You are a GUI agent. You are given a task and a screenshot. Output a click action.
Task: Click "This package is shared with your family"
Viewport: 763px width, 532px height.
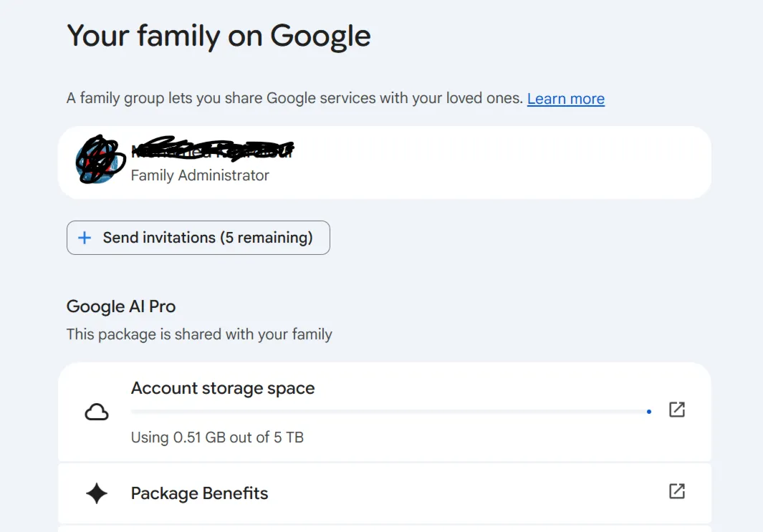click(x=199, y=334)
